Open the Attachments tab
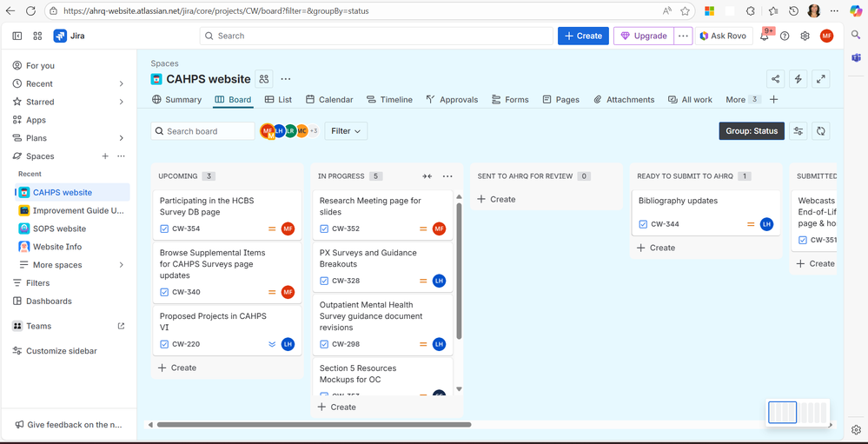This screenshot has height=444, width=868. [624, 100]
